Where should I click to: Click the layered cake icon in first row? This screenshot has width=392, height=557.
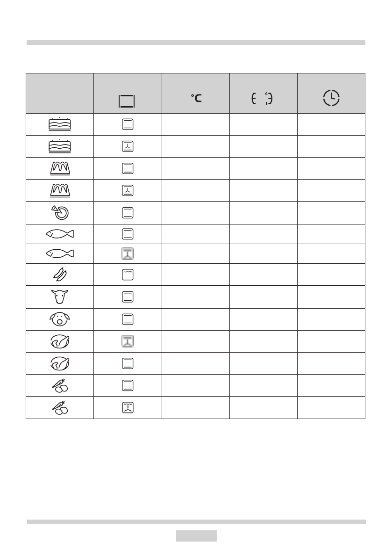pos(60,124)
